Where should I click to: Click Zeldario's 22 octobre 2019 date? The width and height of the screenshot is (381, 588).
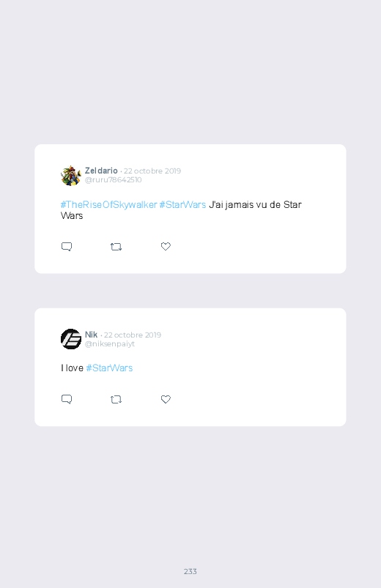tap(152, 171)
